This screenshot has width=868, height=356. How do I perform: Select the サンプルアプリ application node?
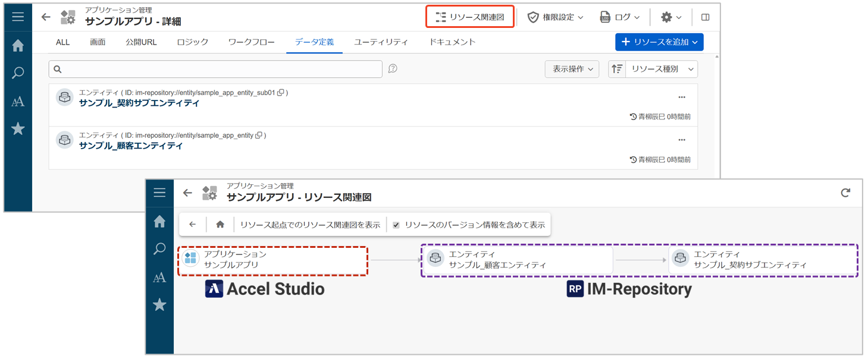272,260
